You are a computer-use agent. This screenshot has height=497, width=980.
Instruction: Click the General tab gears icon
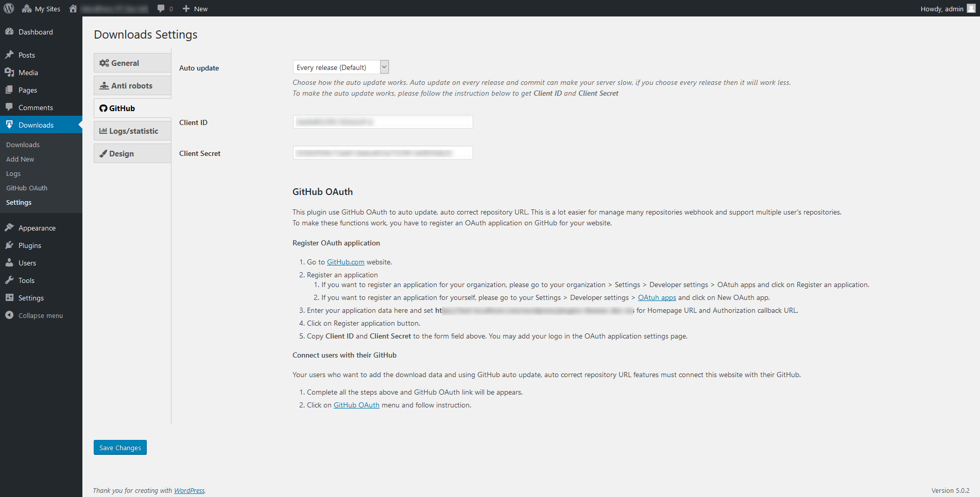(104, 63)
